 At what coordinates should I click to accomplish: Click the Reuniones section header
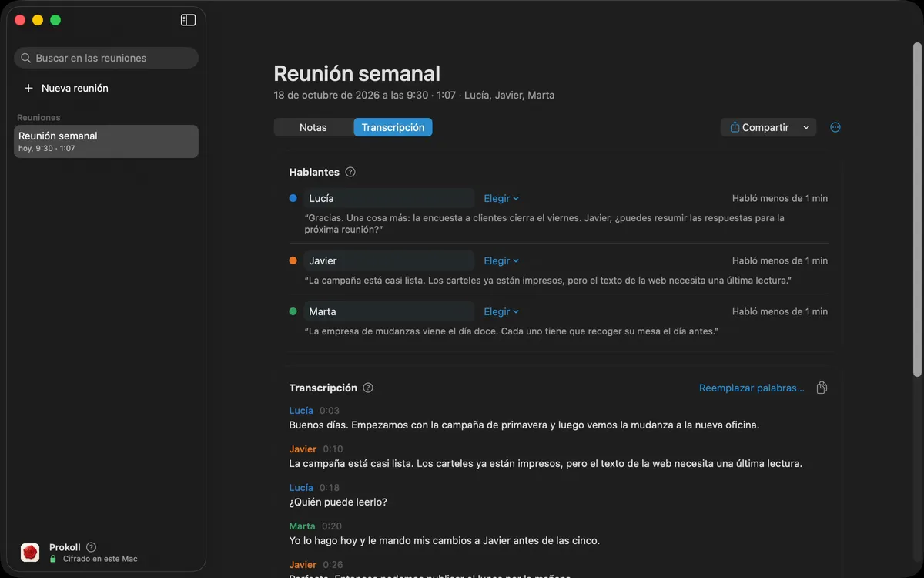click(x=38, y=117)
